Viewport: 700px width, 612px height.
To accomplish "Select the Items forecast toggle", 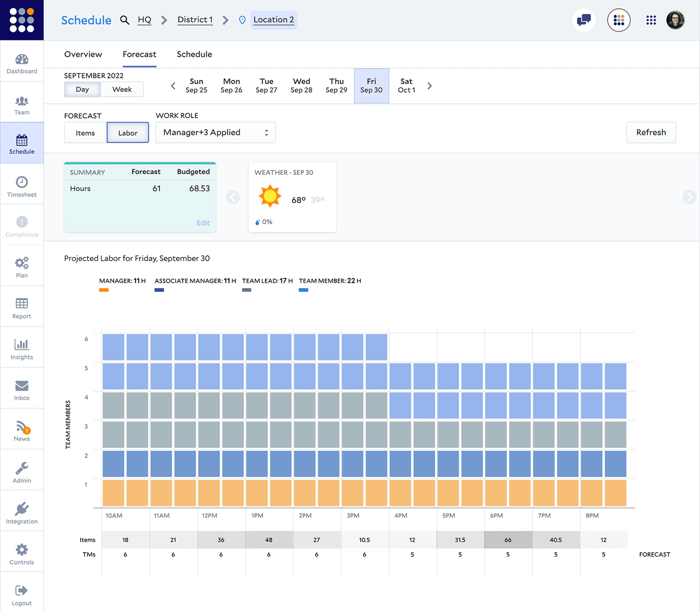I will click(86, 133).
